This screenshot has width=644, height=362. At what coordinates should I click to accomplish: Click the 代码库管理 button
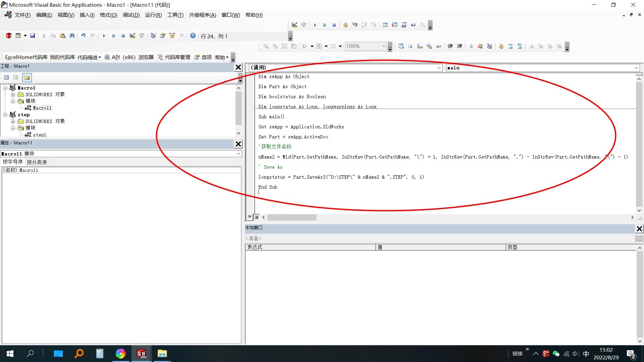coord(174,57)
